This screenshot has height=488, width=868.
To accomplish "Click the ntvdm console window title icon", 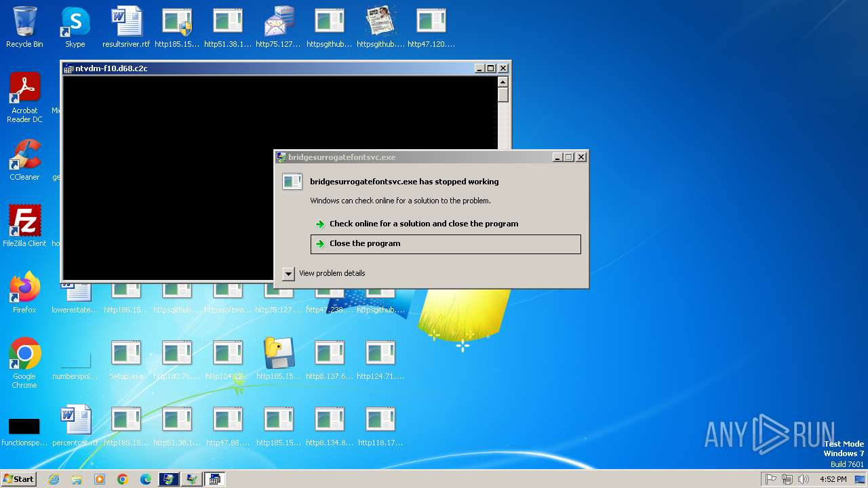I will tap(68, 68).
